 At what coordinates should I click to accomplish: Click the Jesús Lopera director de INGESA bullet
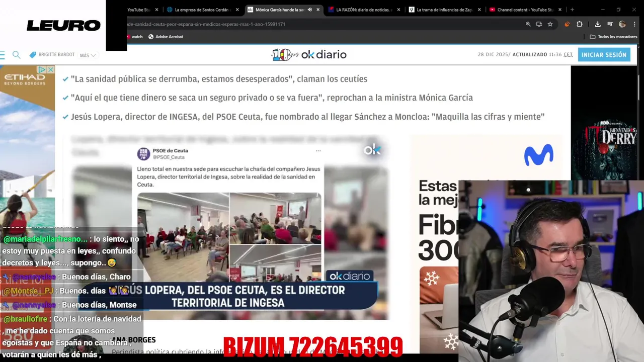(x=307, y=117)
